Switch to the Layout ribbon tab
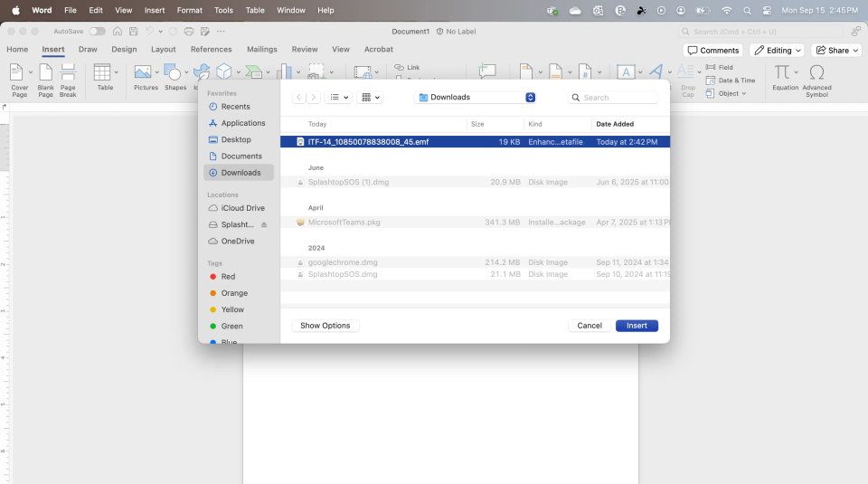The width and height of the screenshot is (868, 484). tap(164, 50)
